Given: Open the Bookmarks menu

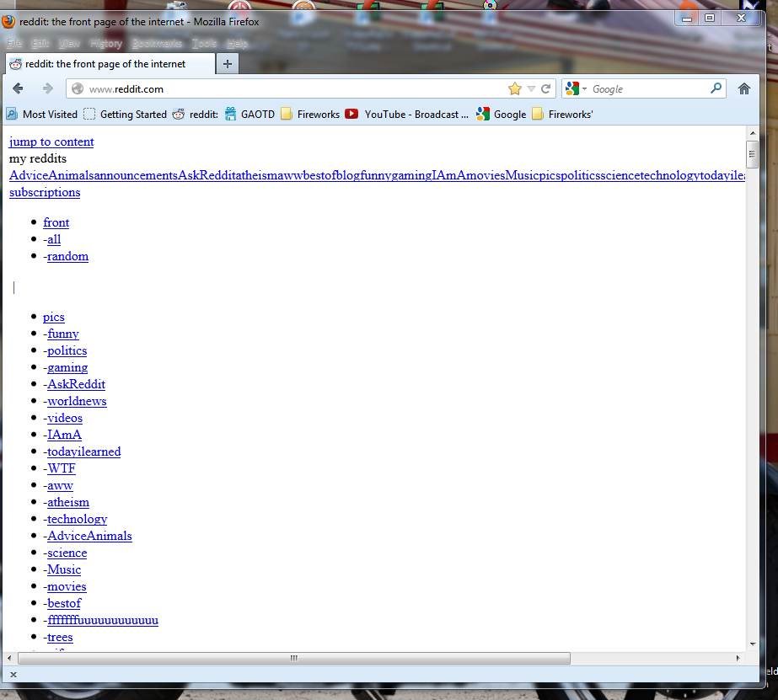Looking at the screenshot, I should (157, 44).
